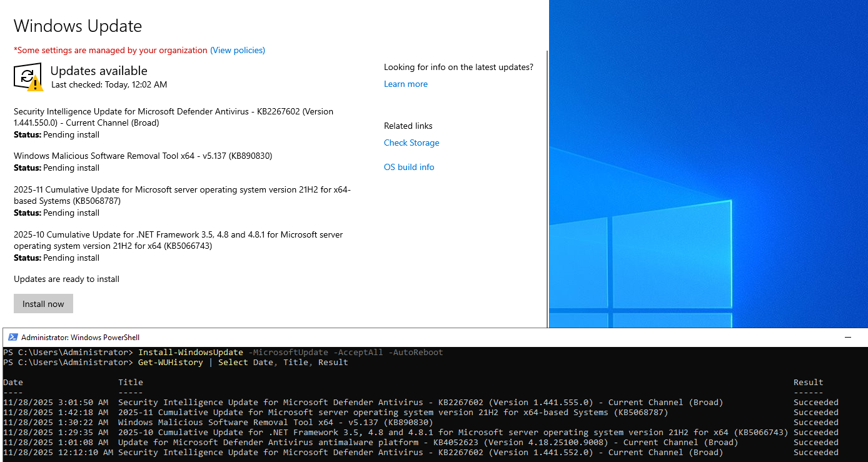Click the Version 1.441.552.0 title in PowerShell history
868x462 pixels.
[420, 453]
